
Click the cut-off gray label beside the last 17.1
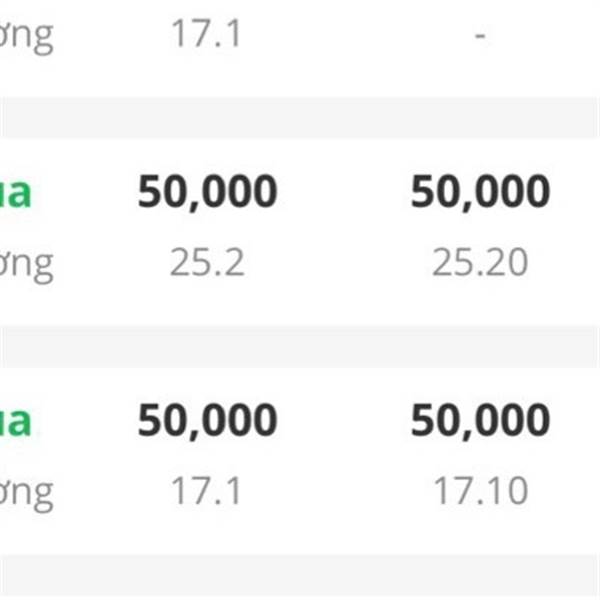[26, 495]
